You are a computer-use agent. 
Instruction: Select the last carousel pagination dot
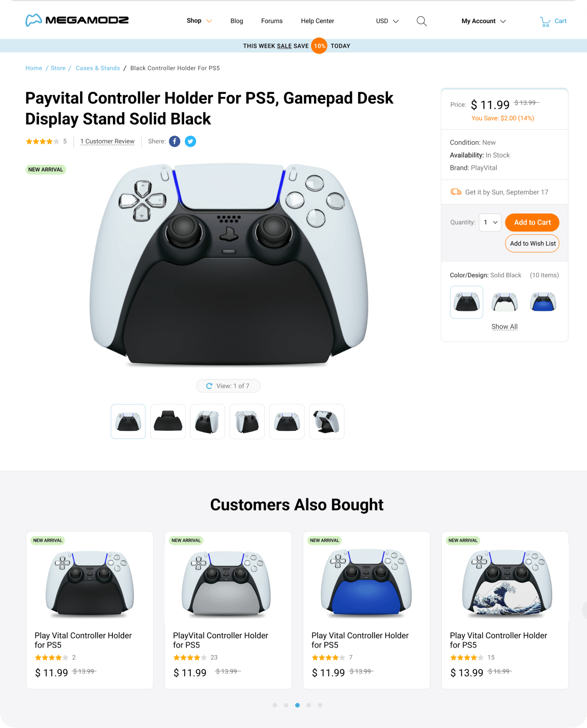320,705
